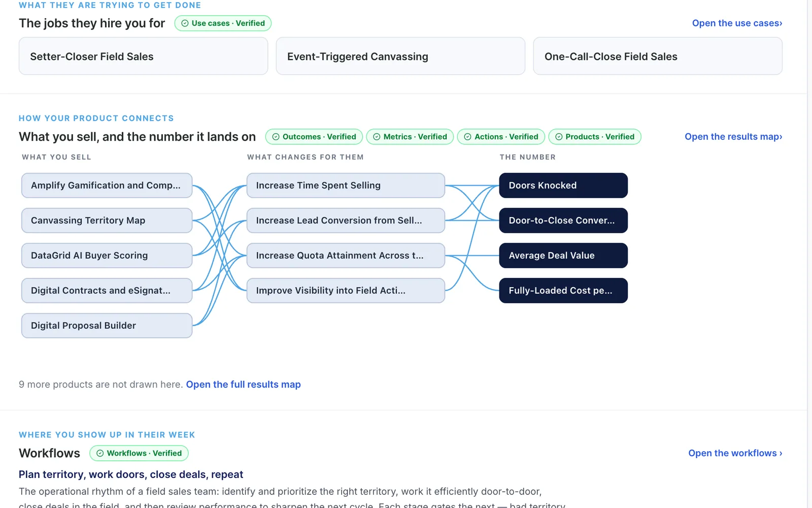This screenshot has width=812, height=508.
Task: Click the DataGrid AI Buyer Scoring node
Action: pos(107,256)
